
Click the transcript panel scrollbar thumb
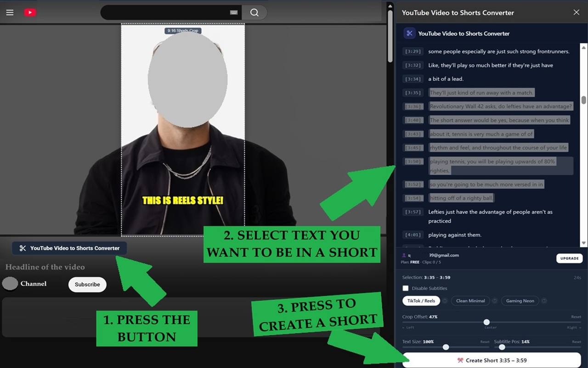584,100
